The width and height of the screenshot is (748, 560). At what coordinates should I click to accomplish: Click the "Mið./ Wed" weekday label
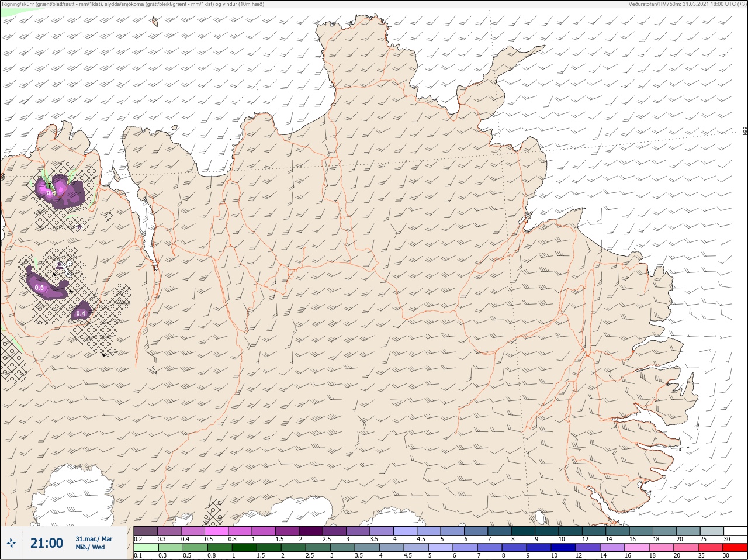pos(90,547)
